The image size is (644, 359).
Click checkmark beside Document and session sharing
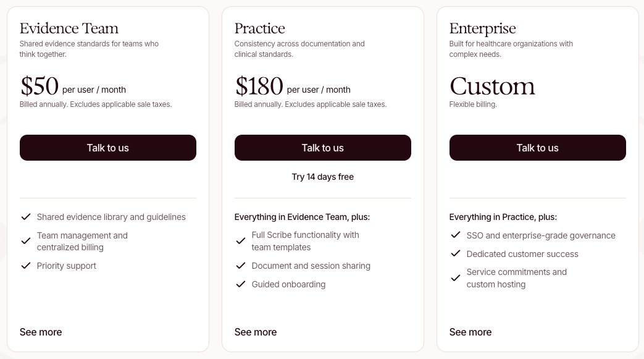pos(241,266)
